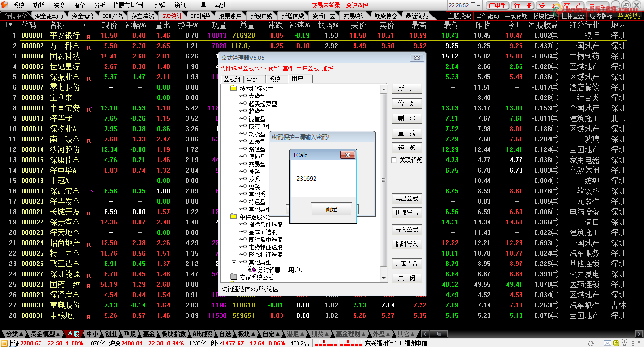Image resolution: width=644 pixels, height=347 pixels.
Task: Open the 系统 menu
Action: coord(19,5)
